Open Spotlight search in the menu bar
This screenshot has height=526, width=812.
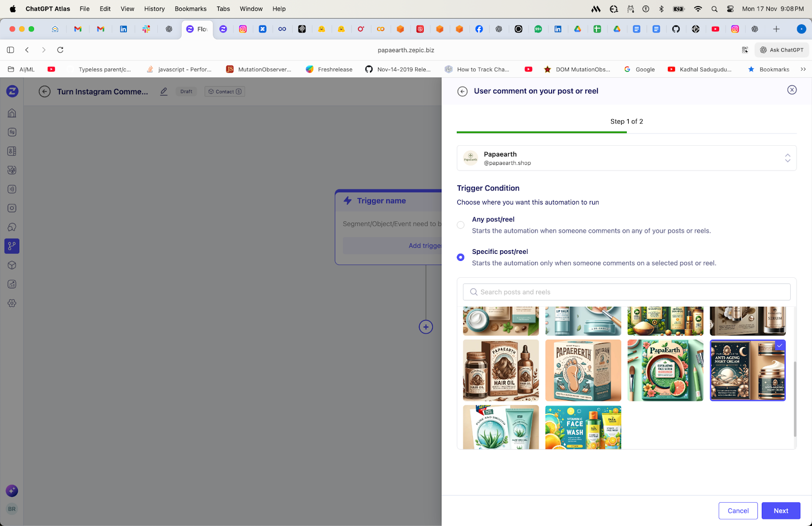pyautogui.click(x=715, y=9)
